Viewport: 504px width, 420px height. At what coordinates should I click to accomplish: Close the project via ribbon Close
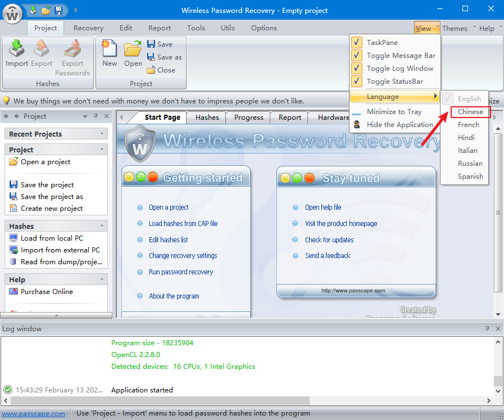pyautogui.click(x=161, y=70)
